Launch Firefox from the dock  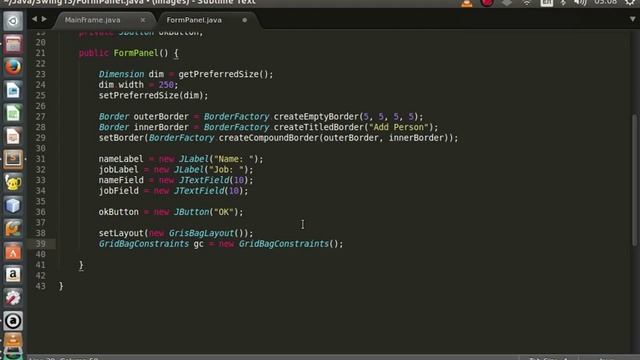13,67
